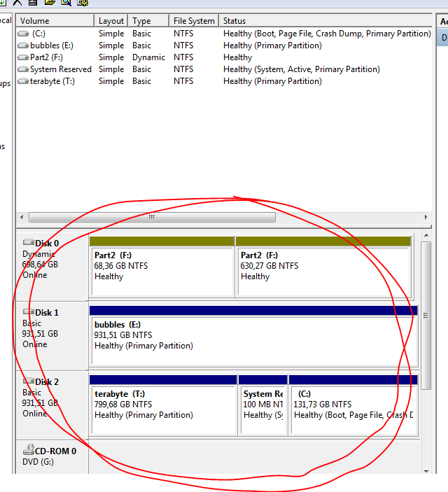Click the Disk 1 drive icon
Viewport: 448px width, 492px height.
pyautogui.click(x=28, y=312)
